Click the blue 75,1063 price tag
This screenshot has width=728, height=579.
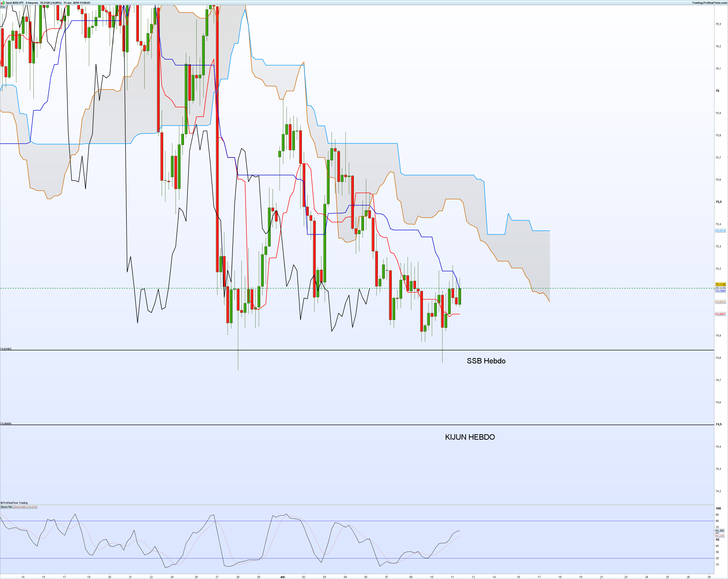point(721,291)
